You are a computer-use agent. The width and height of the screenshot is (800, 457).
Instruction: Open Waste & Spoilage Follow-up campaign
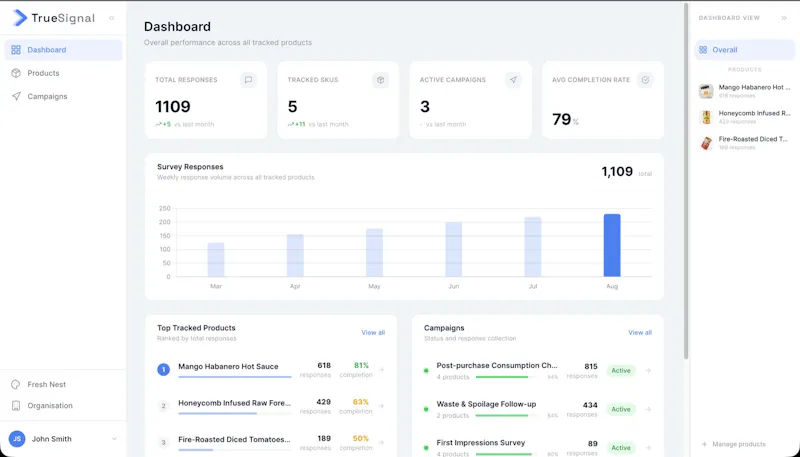[x=538, y=409]
